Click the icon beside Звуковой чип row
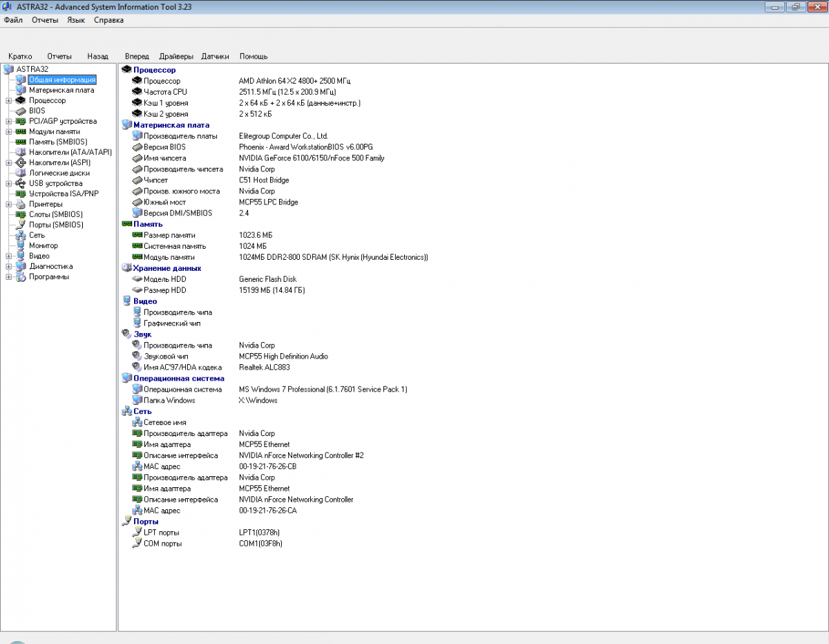 click(x=137, y=357)
